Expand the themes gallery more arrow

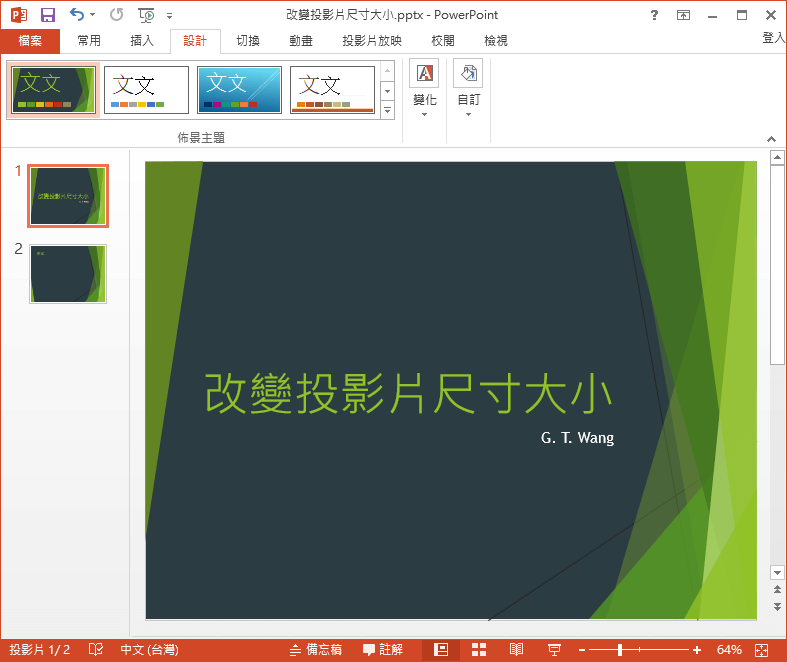[x=388, y=110]
